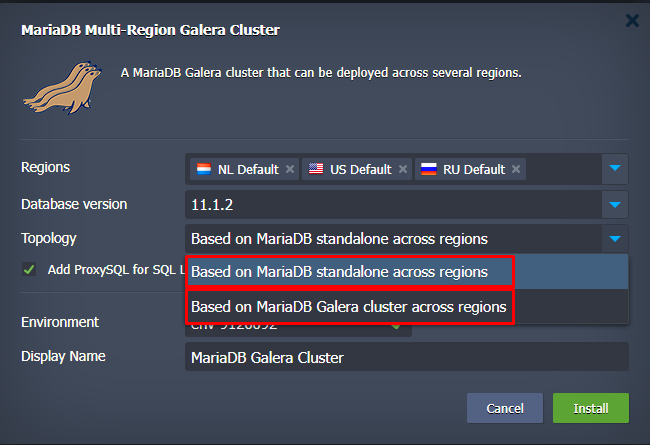
Task: Remove the NL Default region tag
Action: click(290, 169)
